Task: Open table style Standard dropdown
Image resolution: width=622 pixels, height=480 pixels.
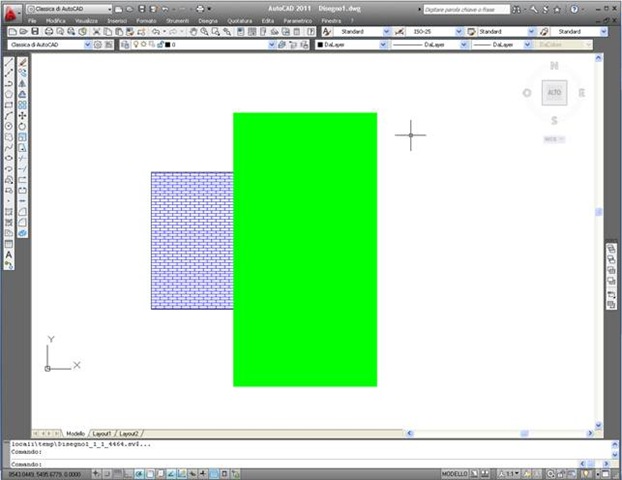Action: tap(532, 31)
